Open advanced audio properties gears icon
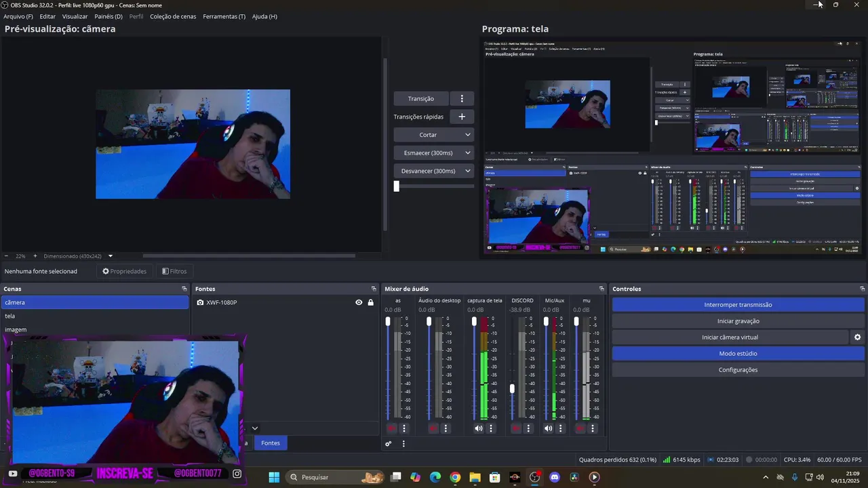 click(389, 444)
